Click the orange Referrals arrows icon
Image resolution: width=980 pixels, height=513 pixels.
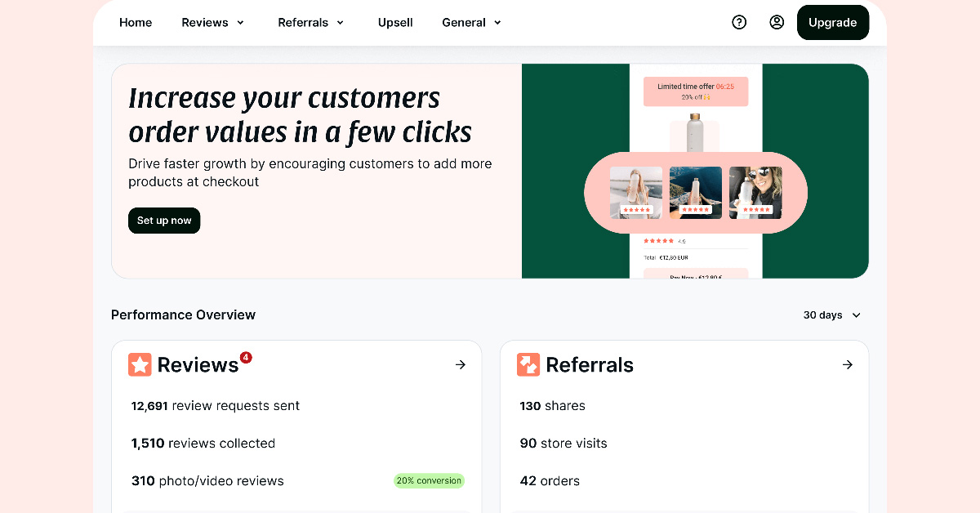[528, 365]
